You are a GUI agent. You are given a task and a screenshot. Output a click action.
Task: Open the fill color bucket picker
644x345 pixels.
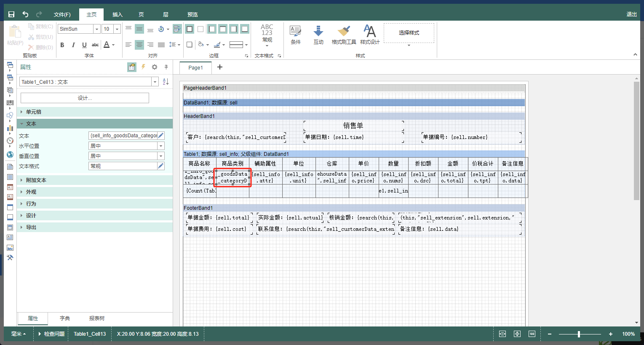coord(203,45)
